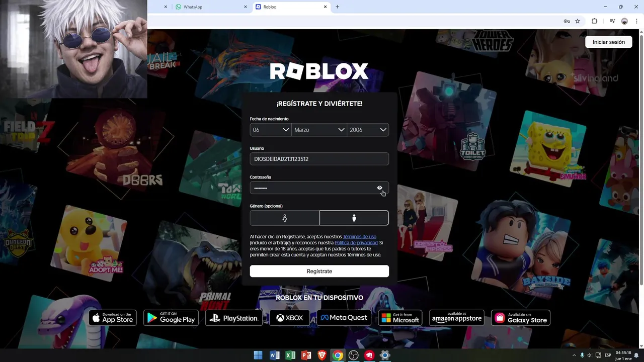Click the microphone tray icon
The width and height of the screenshot is (644, 362).
click(582, 355)
